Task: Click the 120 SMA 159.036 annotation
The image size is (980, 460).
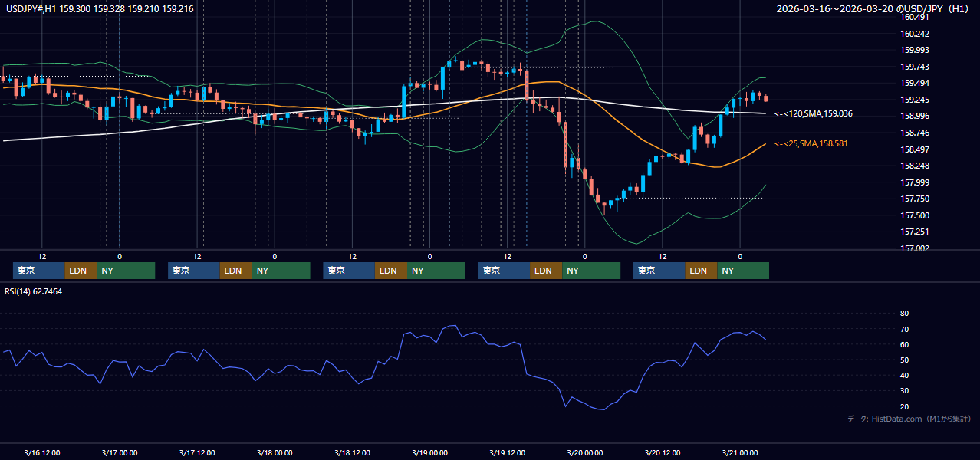Action: click(814, 113)
